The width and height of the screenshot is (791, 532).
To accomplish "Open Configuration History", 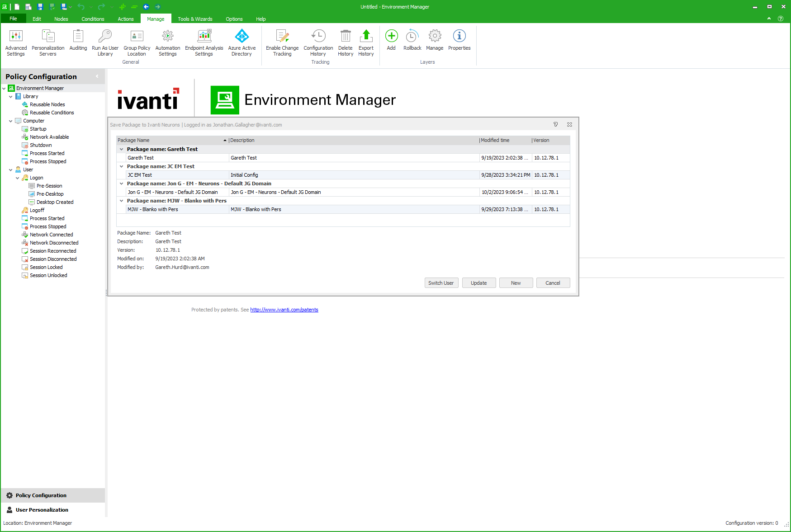I will tap(318, 43).
